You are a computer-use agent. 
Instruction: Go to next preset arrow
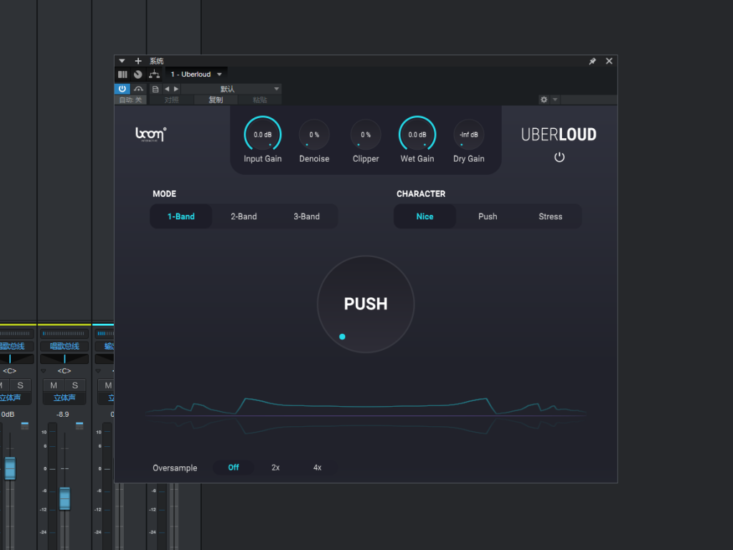pyautogui.click(x=177, y=88)
